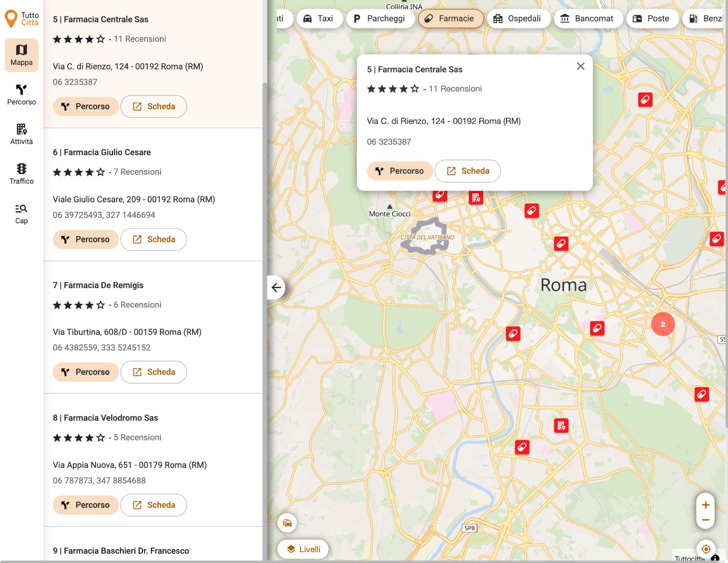Zoom in the map with plus
Image resolution: width=728 pixels, height=563 pixels.
click(706, 505)
